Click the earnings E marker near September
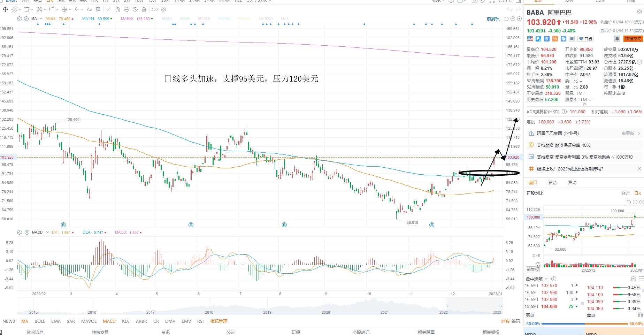This screenshot has width=644, height=335. click(x=284, y=225)
